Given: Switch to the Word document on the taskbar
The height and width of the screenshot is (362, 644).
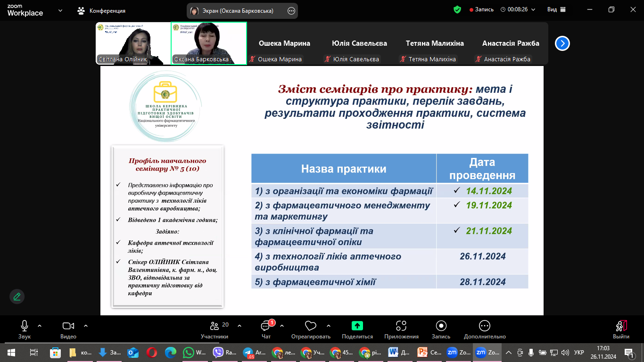Looking at the screenshot, I should click(x=399, y=352).
